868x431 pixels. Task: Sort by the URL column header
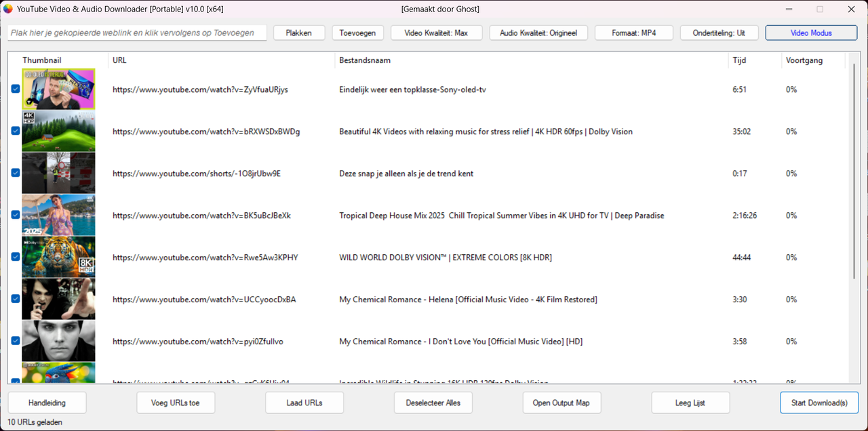(222, 60)
